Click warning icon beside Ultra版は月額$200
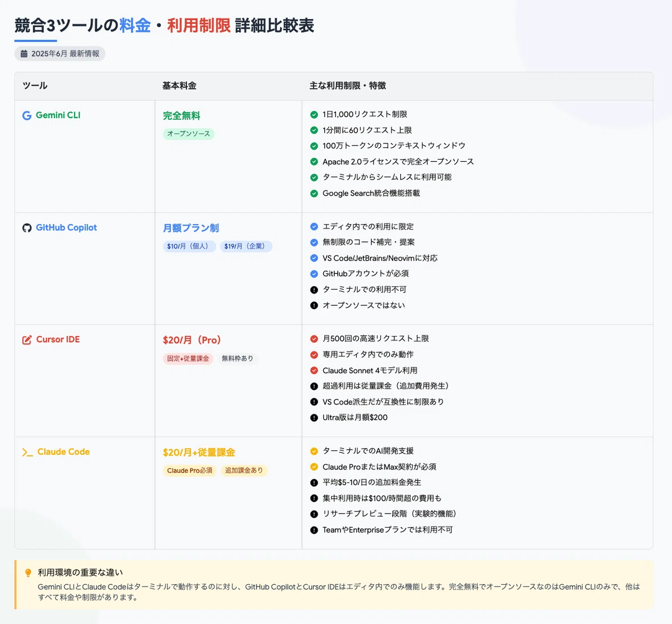This screenshot has width=672, height=624. tap(314, 418)
